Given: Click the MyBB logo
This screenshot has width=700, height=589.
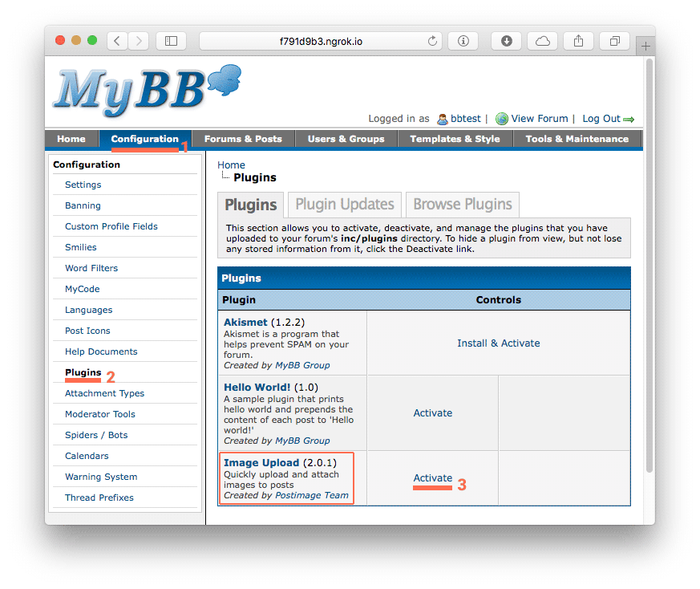Looking at the screenshot, I should tap(144, 86).
